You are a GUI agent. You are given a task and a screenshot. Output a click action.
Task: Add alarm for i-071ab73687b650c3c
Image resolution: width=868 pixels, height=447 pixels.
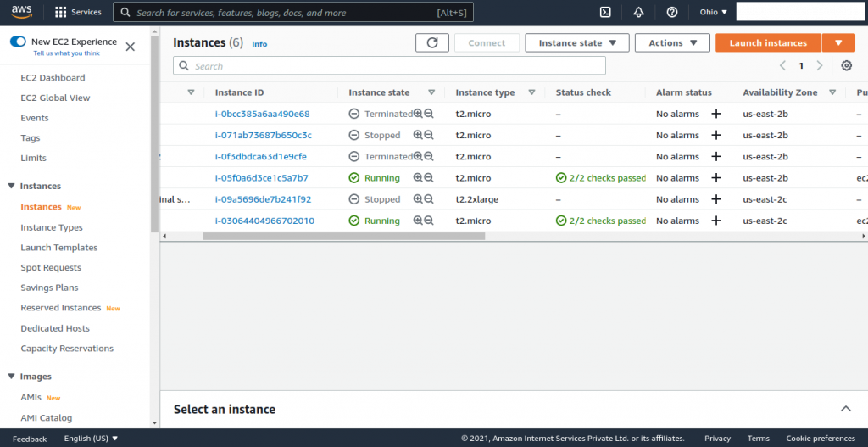(716, 135)
